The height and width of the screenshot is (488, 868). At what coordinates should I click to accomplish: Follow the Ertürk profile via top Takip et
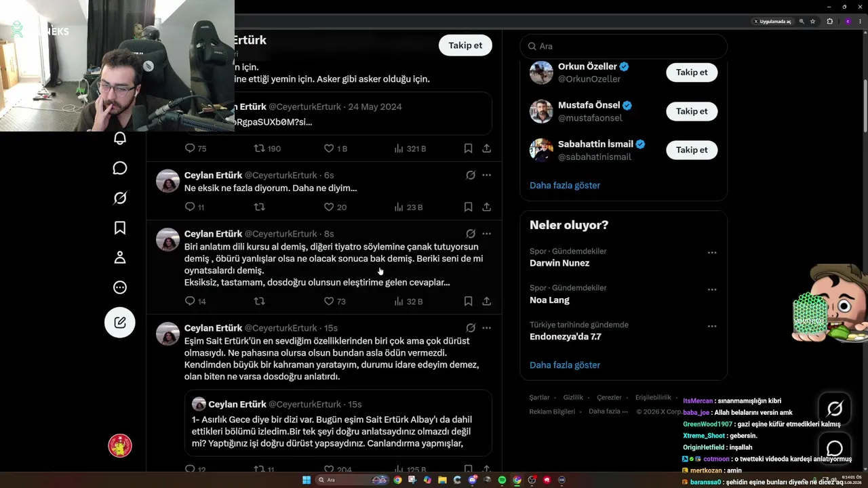[465, 45]
